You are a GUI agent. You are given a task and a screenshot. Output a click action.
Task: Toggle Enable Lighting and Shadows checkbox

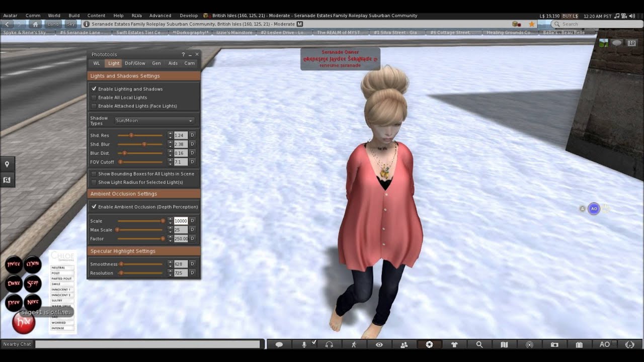94,89
